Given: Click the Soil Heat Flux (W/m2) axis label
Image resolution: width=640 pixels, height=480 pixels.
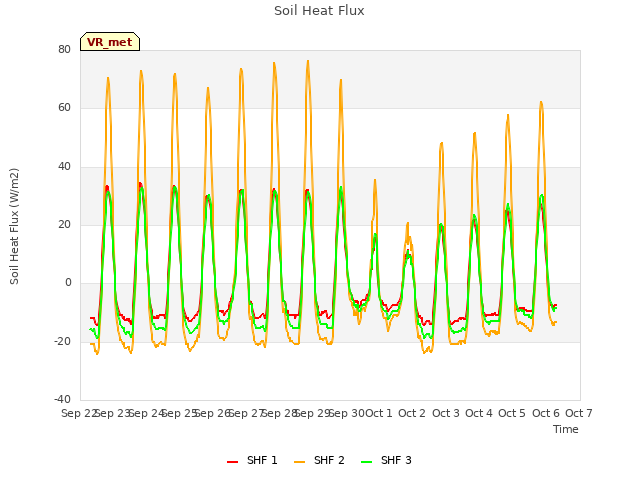Looking at the screenshot, I should (x=14, y=226).
